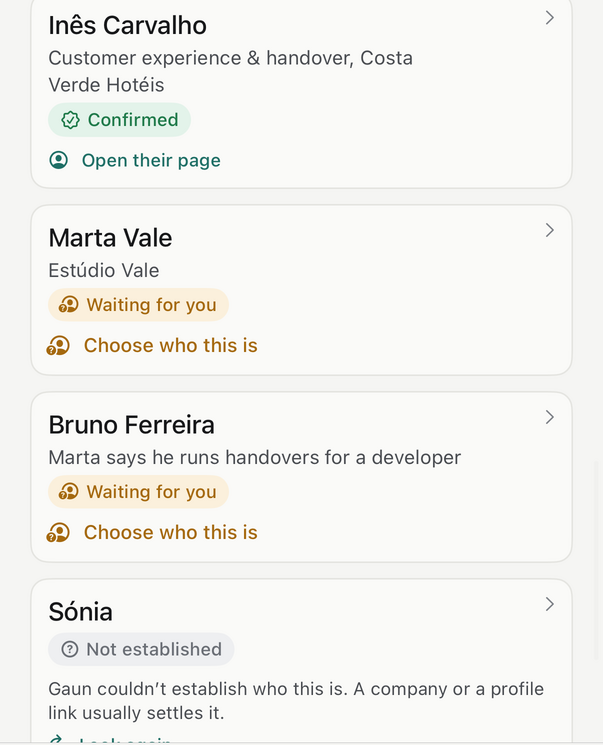603x745 pixels.
Task: Expand Marta Vale card chevron
Action: (x=549, y=230)
